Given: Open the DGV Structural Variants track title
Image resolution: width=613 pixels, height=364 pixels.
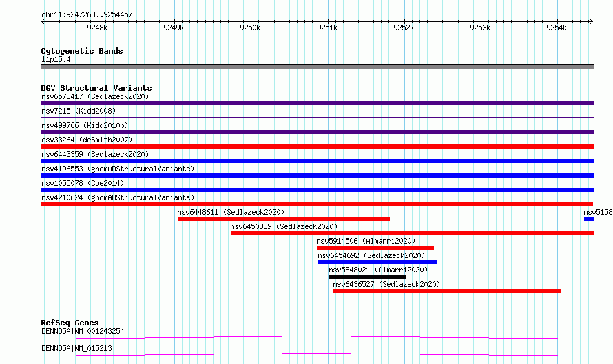Looking at the screenshot, I should (96, 88).
